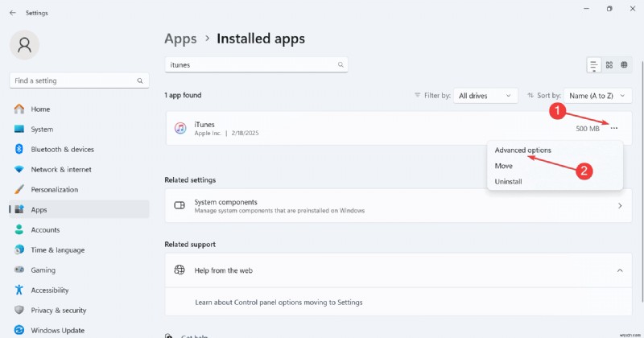The image size is (644, 338).
Task: Minimize the Settings window
Action: 587,9
